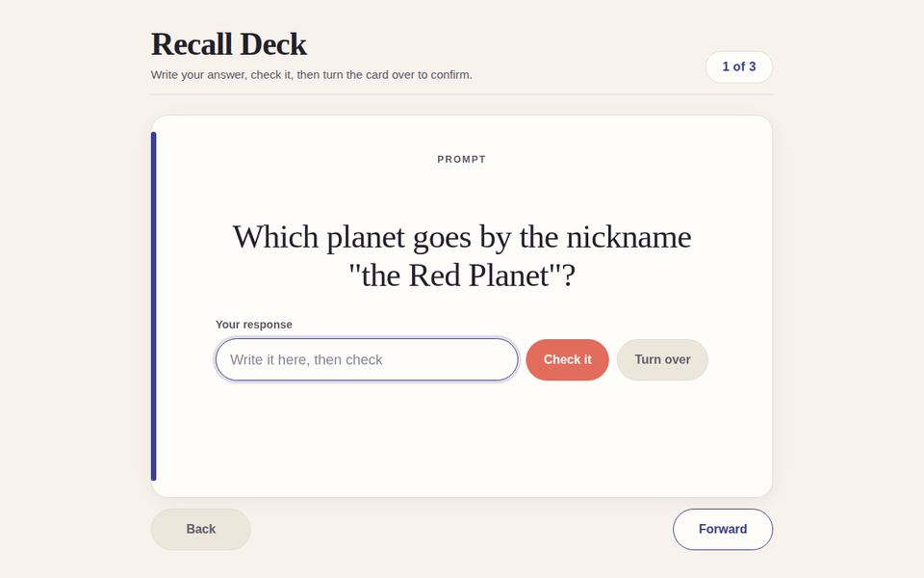Submit the answer using Check it
This screenshot has width=924, height=578.
pos(567,359)
